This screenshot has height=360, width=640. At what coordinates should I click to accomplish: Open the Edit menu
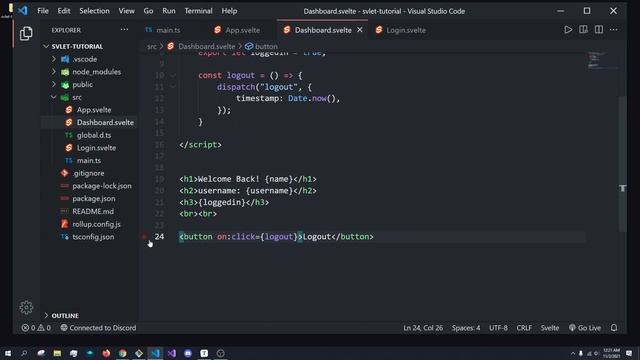click(64, 11)
